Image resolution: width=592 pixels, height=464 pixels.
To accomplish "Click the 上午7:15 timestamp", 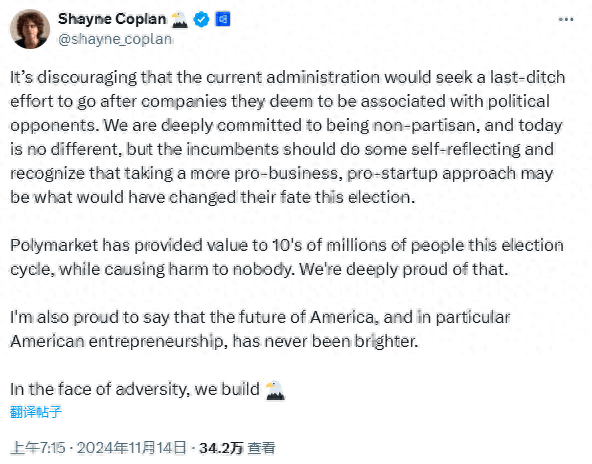I will [x=38, y=448].
